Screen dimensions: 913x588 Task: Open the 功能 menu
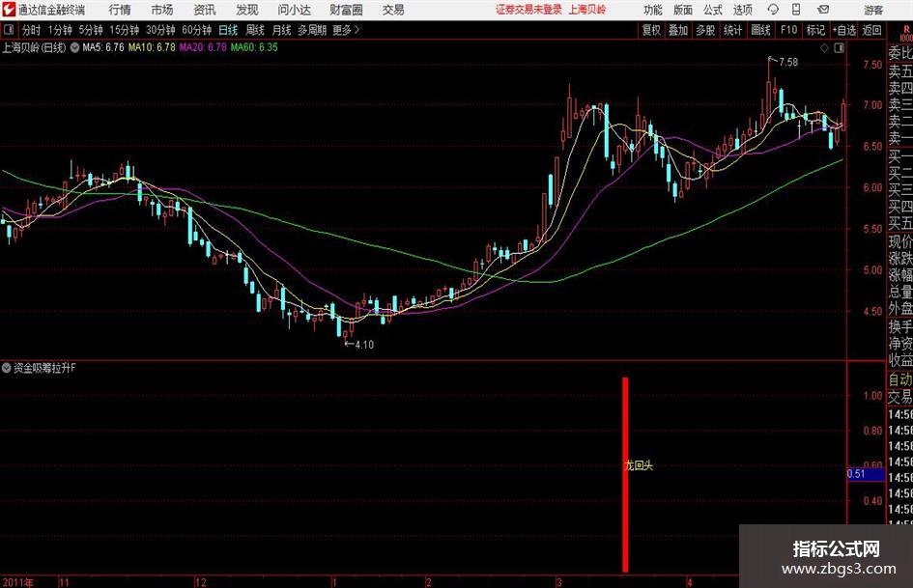(653, 10)
